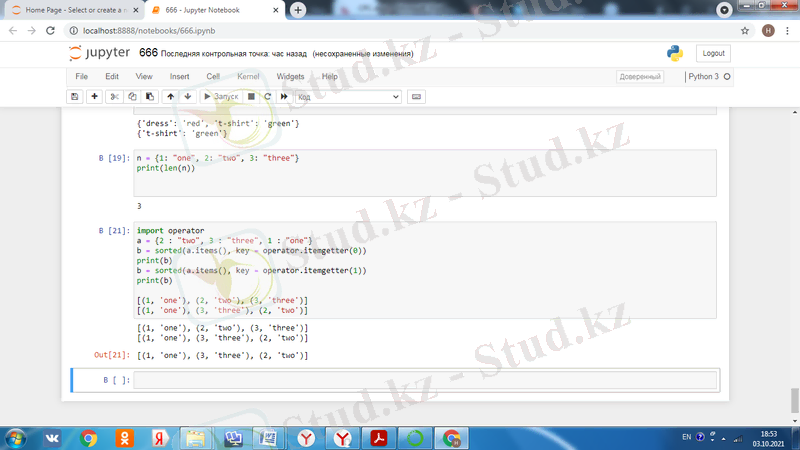Click into code cell 21 editor
The image size is (800, 450).
coord(425,270)
